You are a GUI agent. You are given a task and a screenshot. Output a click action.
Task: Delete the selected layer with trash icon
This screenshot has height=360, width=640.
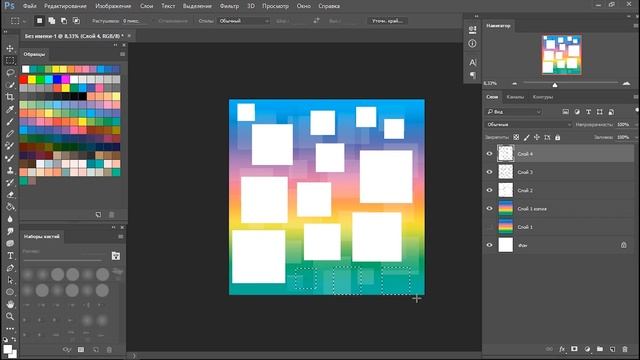(x=625, y=349)
